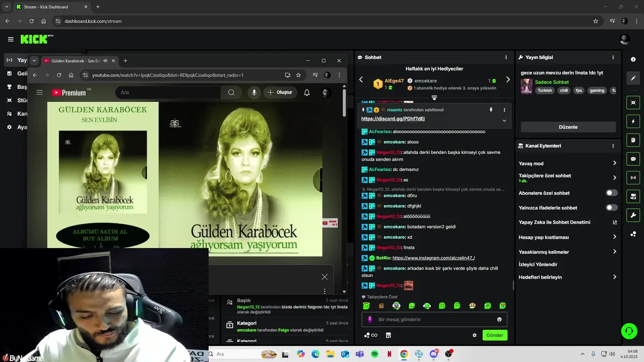This screenshot has width=644, height=362.
Task: Click the Gönder send button
Action: (x=495, y=335)
